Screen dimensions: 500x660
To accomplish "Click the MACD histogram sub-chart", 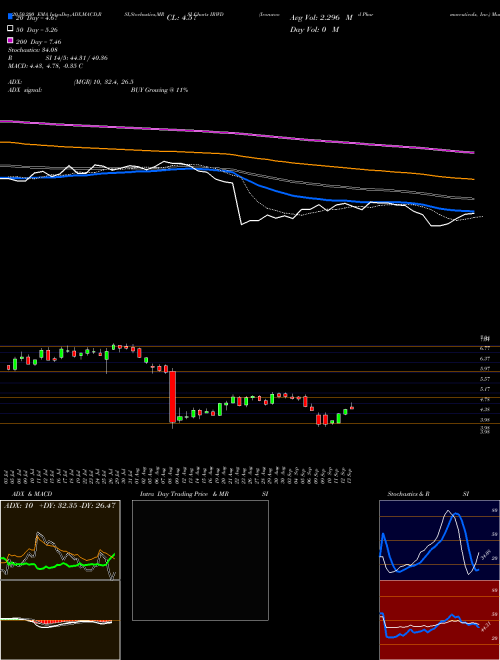I will pyautogui.click(x=60, y=620).
